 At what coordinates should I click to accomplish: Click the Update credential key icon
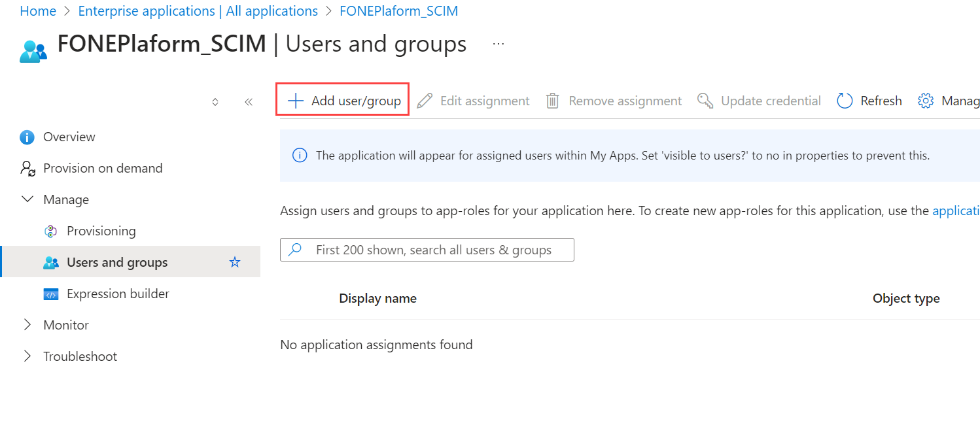click(705, 101)
